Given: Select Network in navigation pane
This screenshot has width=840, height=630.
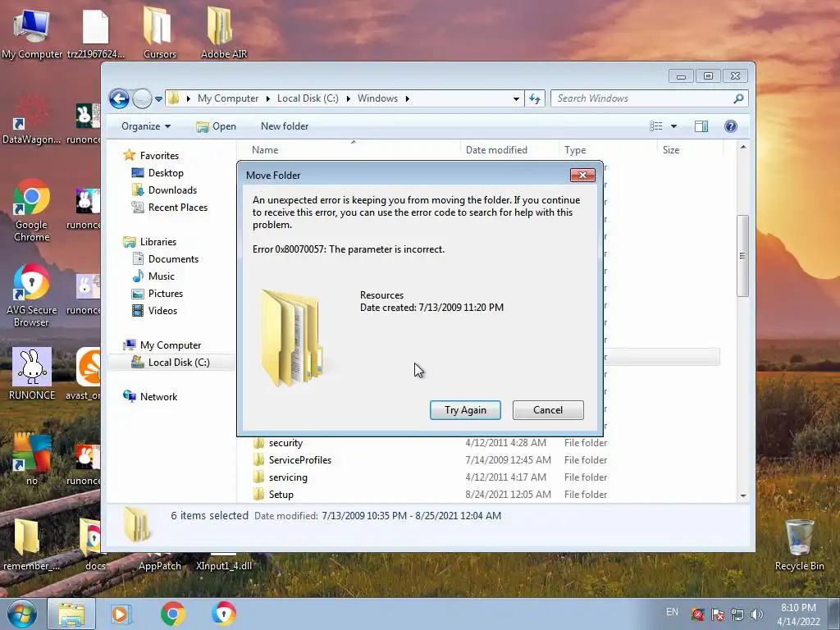Looking at the screenshot, I should pyautogui.click(x=151, y=397).
